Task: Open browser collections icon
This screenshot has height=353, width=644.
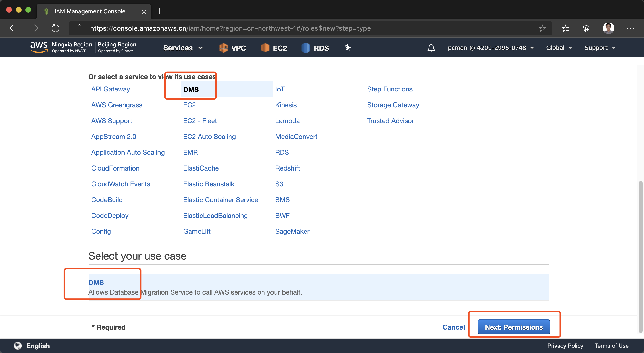Action: point(586,28)
